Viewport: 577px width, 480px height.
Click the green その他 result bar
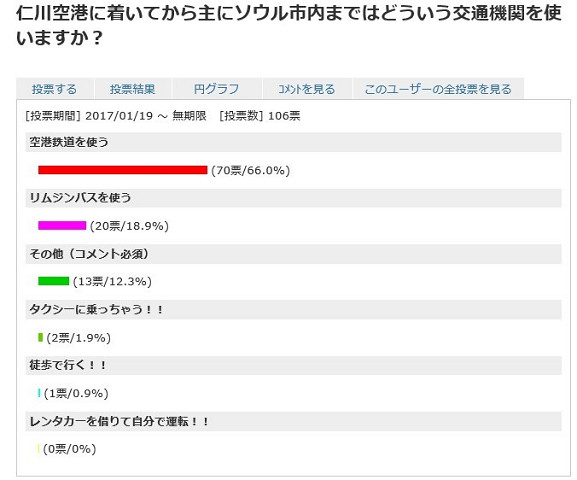coord(53,281)
